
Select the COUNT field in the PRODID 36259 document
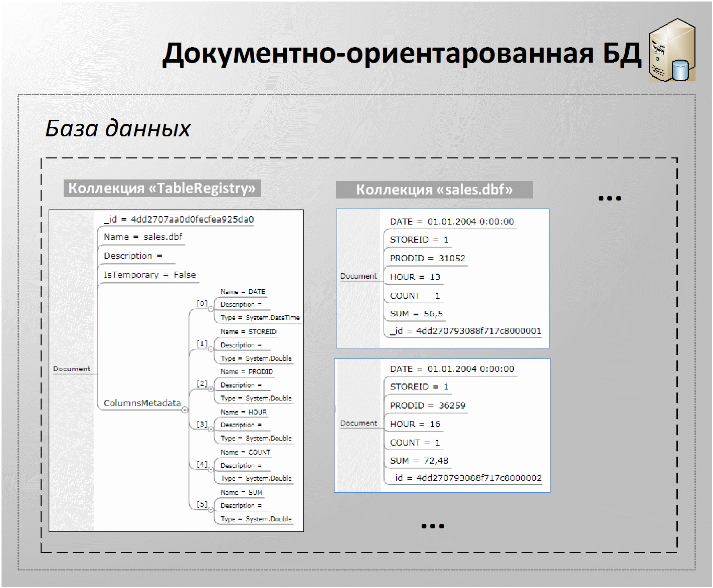[x=415, y=443]
